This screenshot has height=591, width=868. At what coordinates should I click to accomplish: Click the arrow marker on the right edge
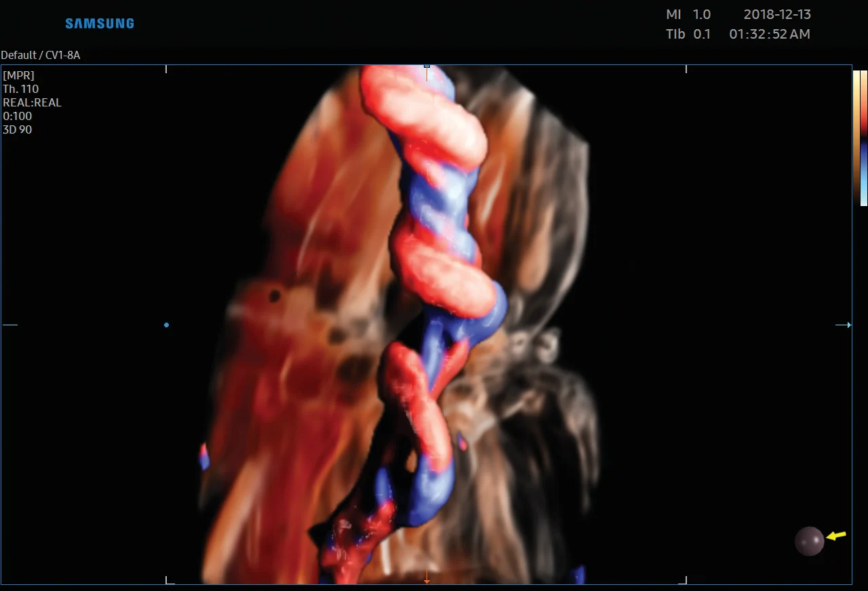[x=844, y=325]
